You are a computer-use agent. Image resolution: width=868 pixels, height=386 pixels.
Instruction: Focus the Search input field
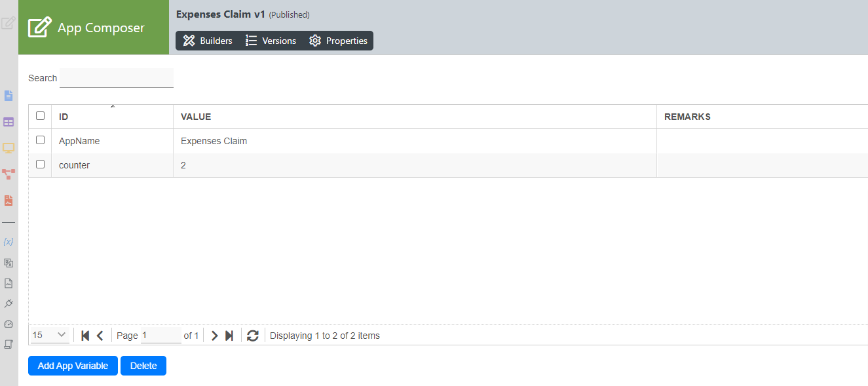[x=117, y=78]
